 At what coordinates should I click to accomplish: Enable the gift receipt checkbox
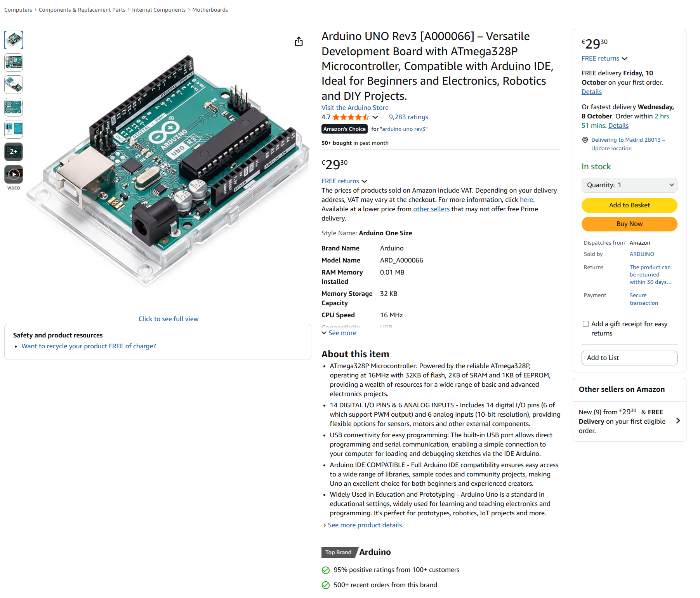click(586, 324)
